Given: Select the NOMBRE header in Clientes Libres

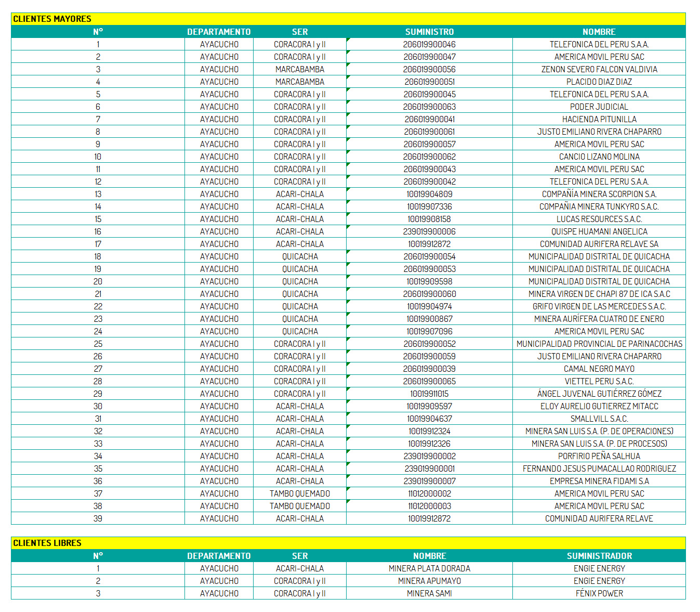Looking at the screenshot, I should pyautogui.click(x=429, y=556).
